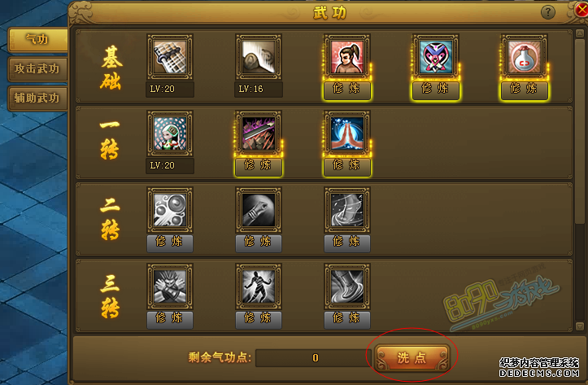Screen dimensions: 588x385
Task: Switch to the 气功 tab
Action: point(37,39)
